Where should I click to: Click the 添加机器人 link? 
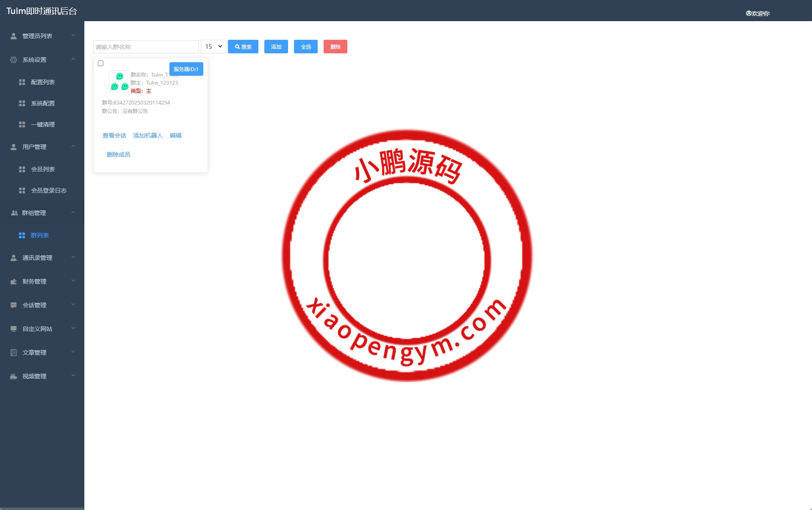pyautogui.click(x=148, y=135)
